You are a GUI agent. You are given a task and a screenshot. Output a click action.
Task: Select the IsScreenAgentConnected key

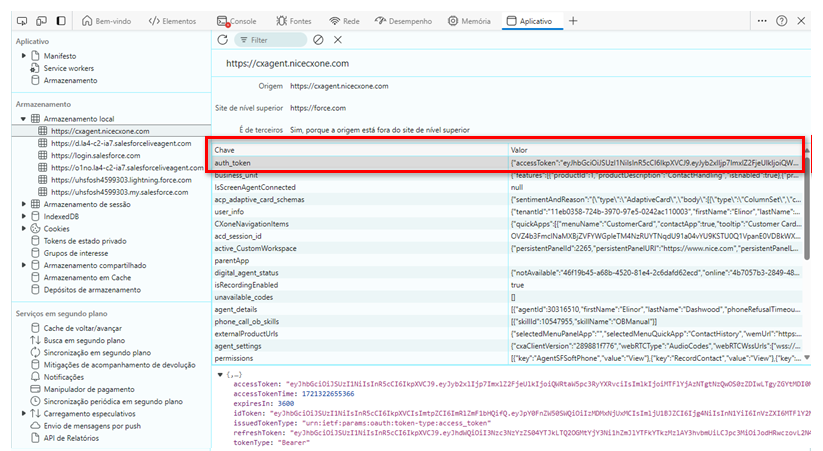coord(255,187)
